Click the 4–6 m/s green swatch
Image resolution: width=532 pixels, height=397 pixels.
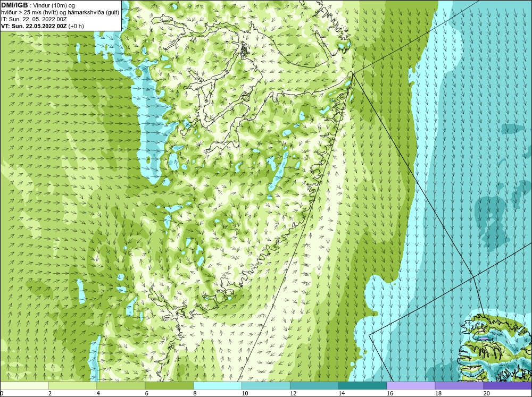[x=121, y=385]
